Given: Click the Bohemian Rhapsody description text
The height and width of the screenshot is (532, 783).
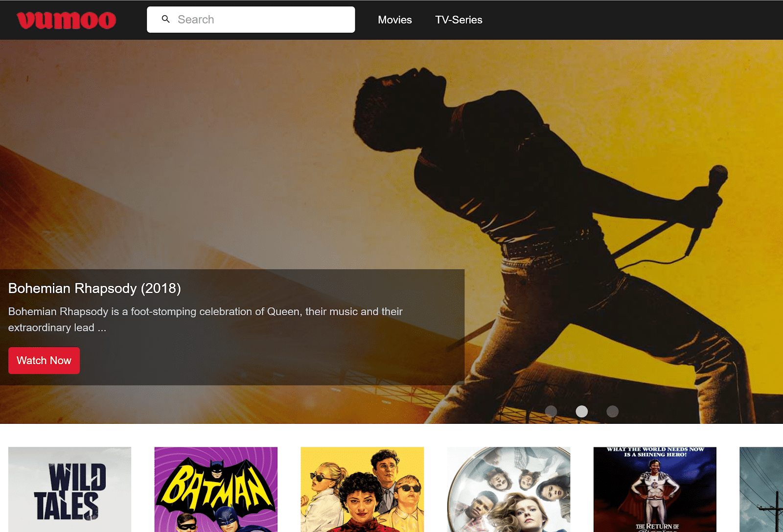Looking at the screenshot, I should [x=206, y=320].
